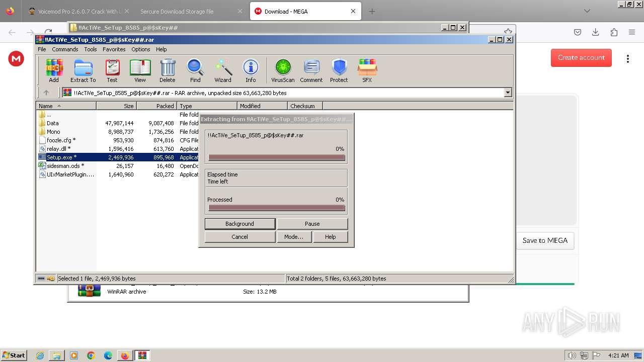The width and height of the screenshot is (644, 362).
Task: Close the Download - MEGA tab
Action: (x=353, y=11)
